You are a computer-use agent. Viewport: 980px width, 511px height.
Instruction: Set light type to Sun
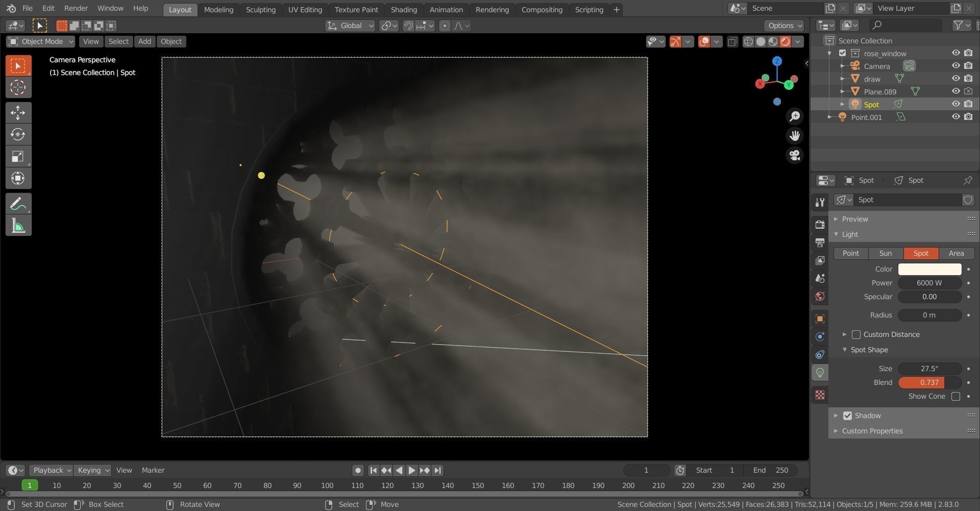pos(886,253)
